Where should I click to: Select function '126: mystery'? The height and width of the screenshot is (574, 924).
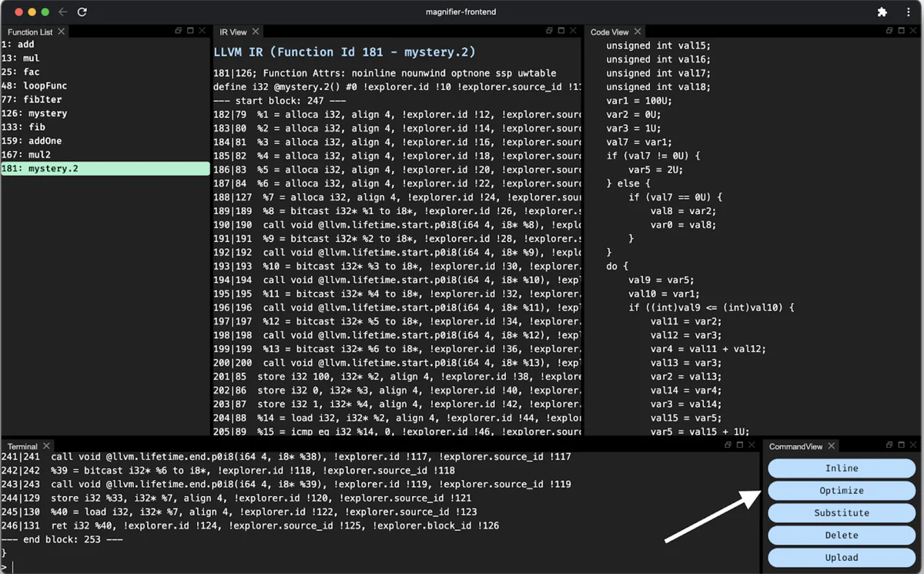point(105,113)
